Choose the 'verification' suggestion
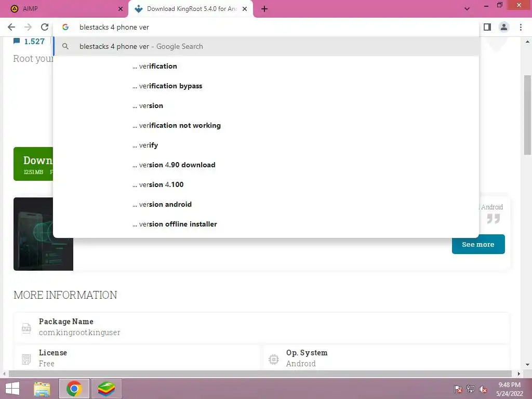The height and width of the screenshot is (399, 532). pyautogui.click(x=266, y=66)
